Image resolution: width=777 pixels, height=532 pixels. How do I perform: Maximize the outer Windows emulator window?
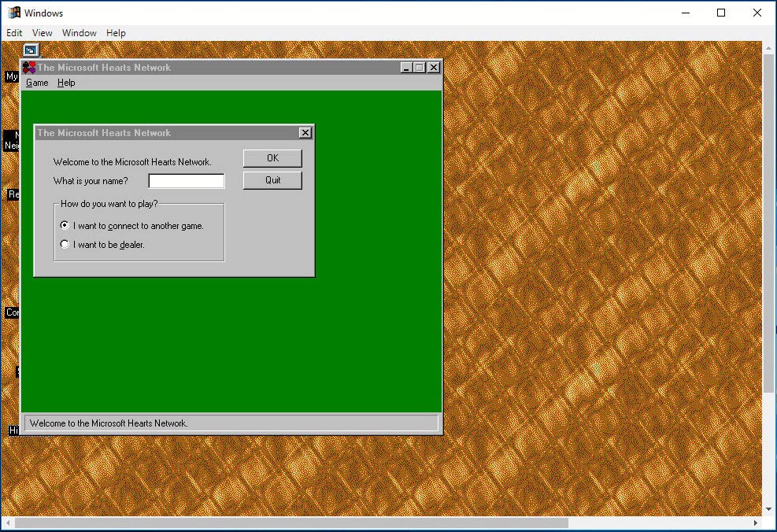721,13
